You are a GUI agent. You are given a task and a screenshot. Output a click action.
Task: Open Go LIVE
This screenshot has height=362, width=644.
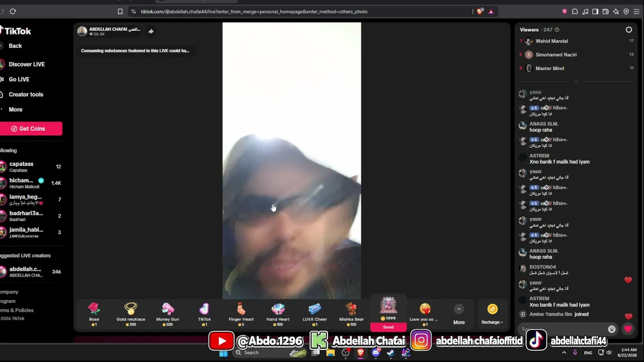click(x=19, y=79)
